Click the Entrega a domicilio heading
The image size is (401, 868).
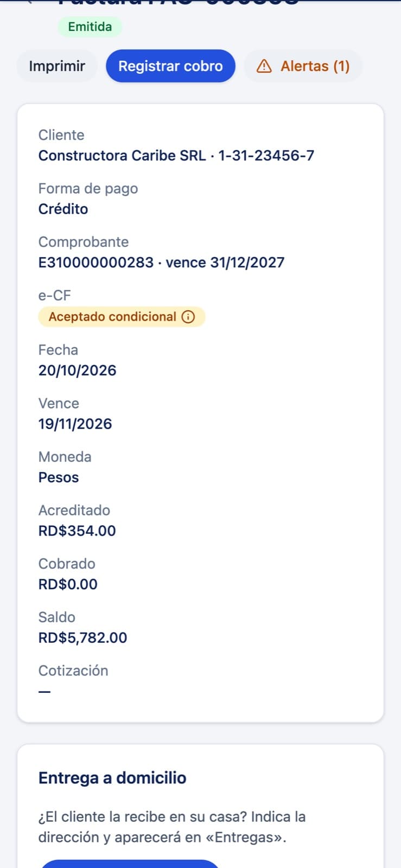[112, 778]
